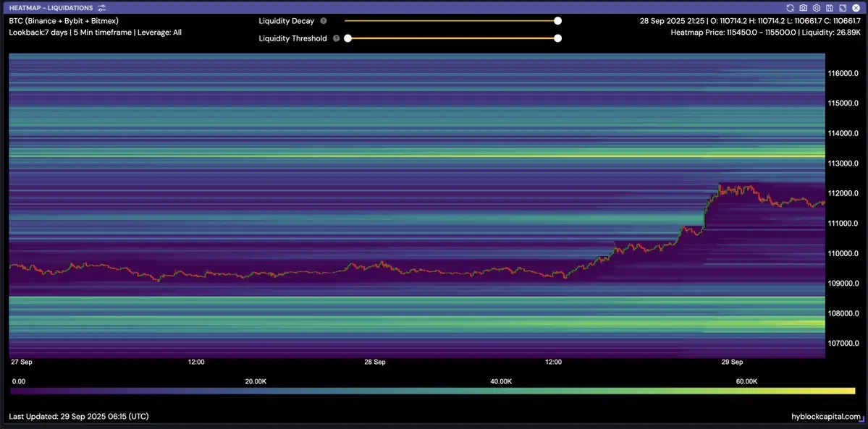Click the 27 Sep time axis label

coord(22,362)
